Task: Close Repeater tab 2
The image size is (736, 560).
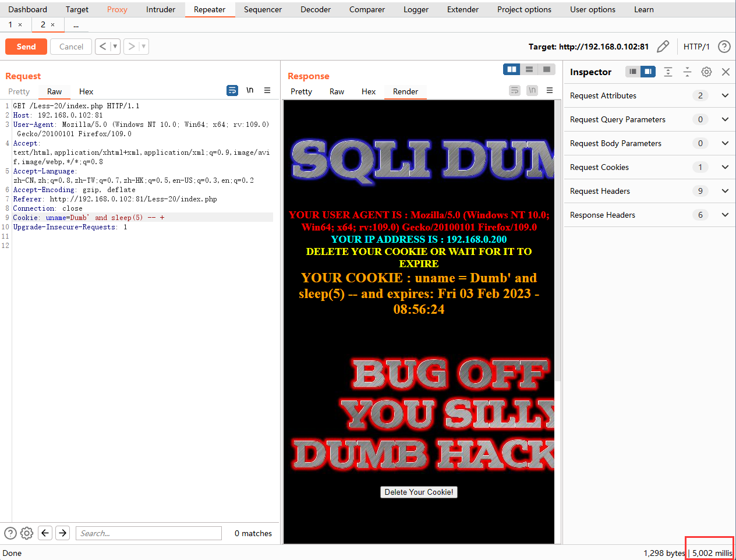Action: click(x=52, y=24)
